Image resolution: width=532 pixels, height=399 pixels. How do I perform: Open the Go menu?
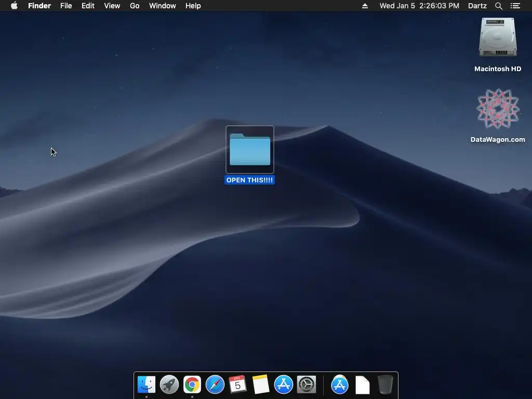point(135,6)
